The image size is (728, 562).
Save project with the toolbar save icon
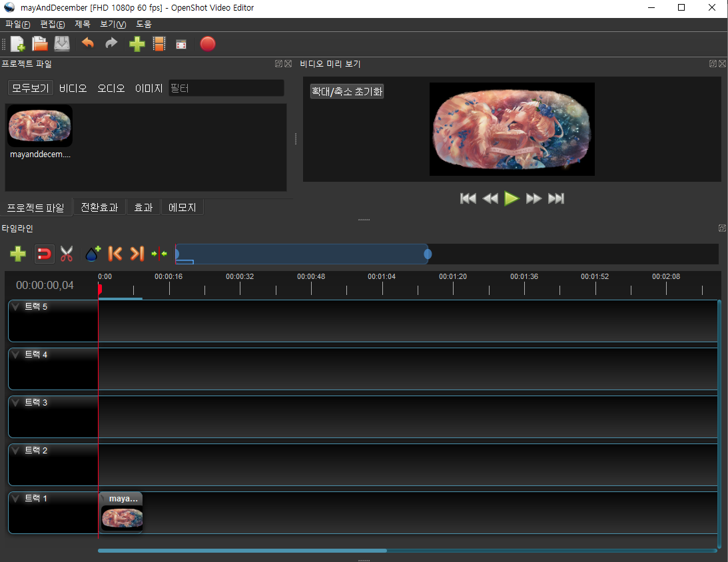point(62,44)
